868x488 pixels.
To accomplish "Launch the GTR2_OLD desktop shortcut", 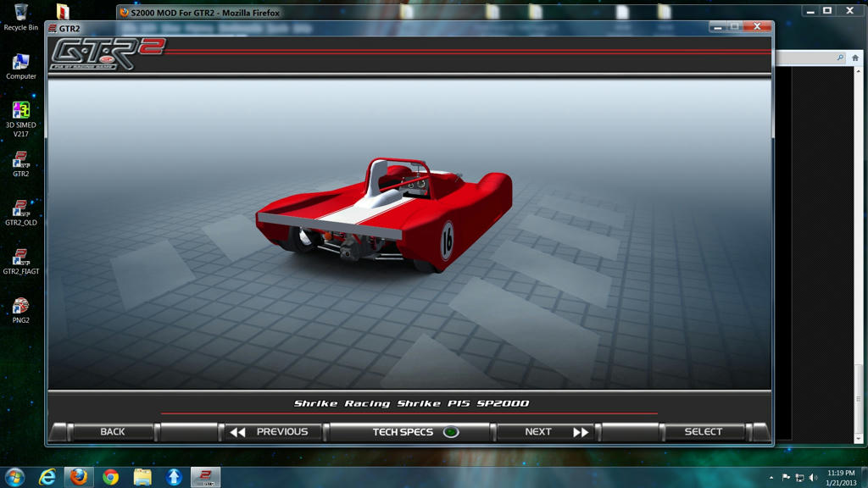I will [x=21, y=213].
